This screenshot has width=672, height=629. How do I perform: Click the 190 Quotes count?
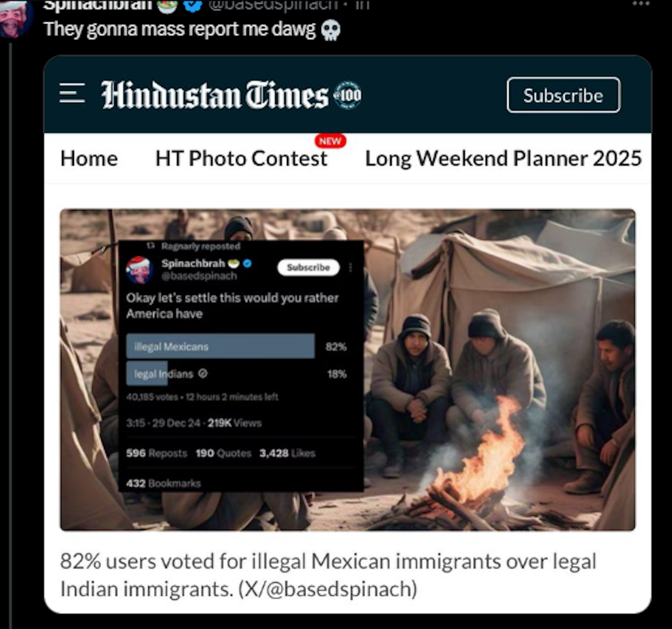click(224, 453)
